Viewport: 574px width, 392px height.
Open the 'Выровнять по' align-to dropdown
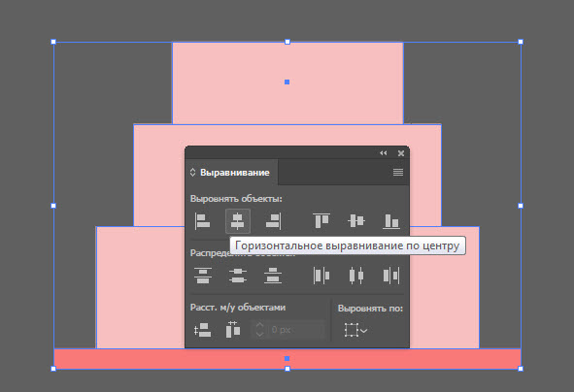coord(355,330)
